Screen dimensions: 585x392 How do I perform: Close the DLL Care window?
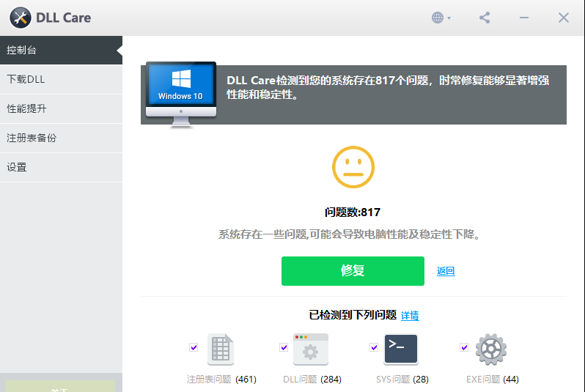[x=563, y=18]
